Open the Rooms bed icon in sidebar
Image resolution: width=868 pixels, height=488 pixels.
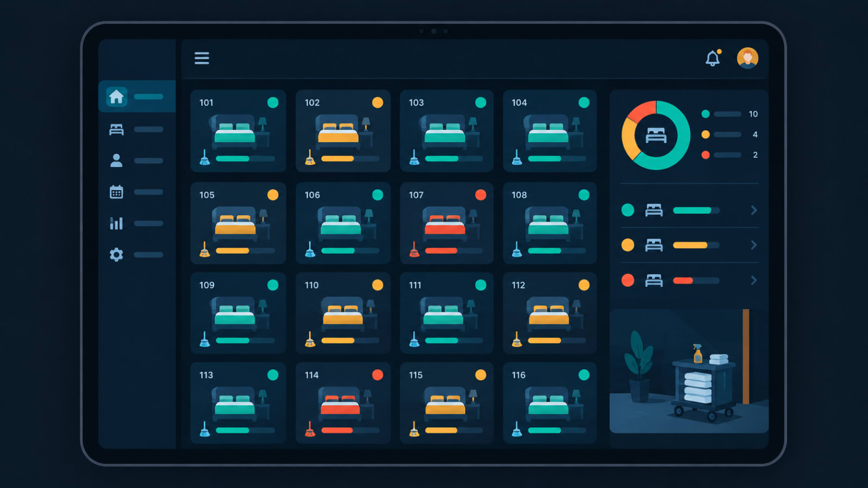point(117,129)
